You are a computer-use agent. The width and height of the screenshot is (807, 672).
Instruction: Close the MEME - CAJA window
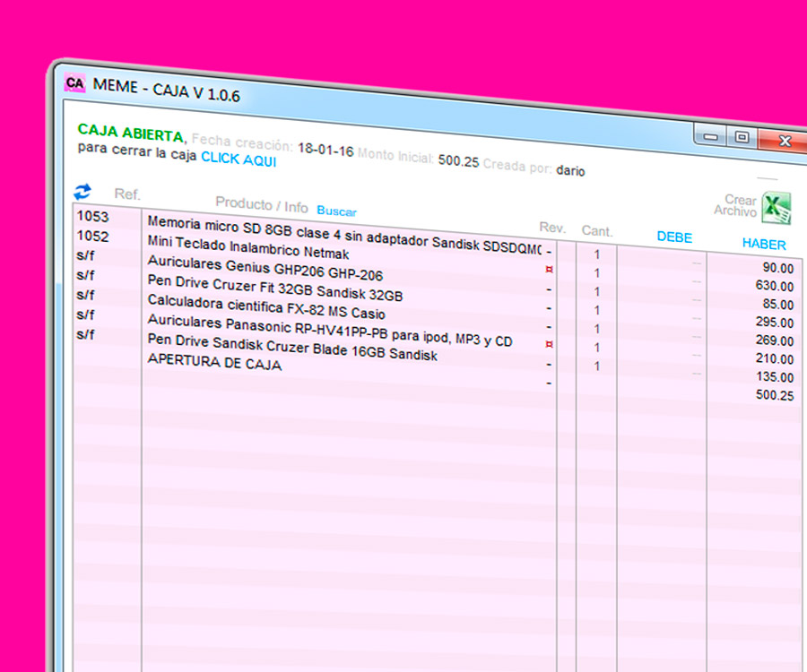point(784,140)
